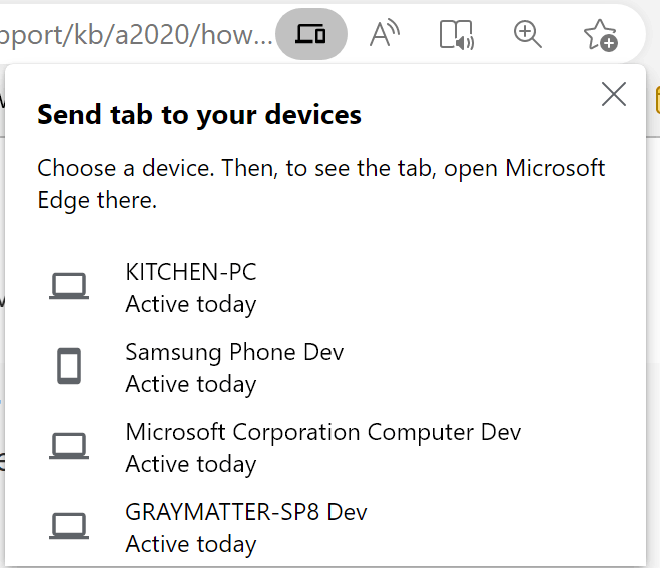Click "Active today" under GRAYMATTER-SP8 Dev
The height and width of the screenshot is (568, 660).
click(x=190, y=544)
